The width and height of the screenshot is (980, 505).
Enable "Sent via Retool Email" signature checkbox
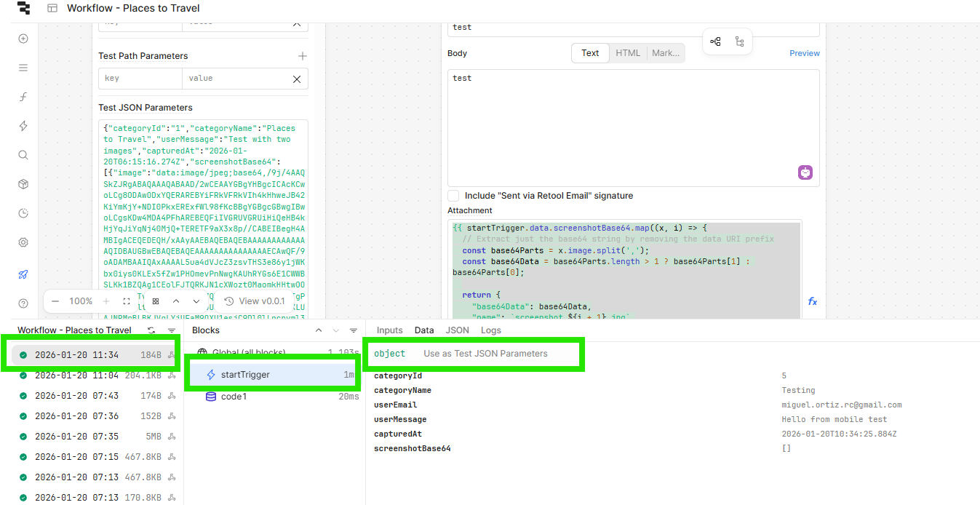tap(453, 196)
